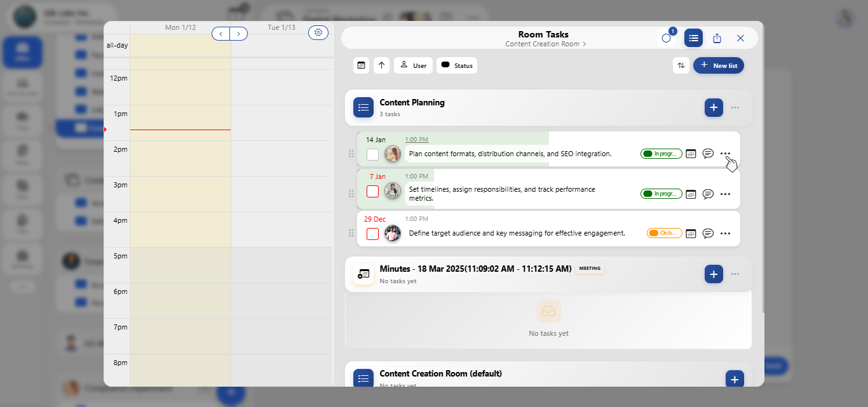868x407 pixels.
Task: Click the New list button
Action: coord(719,65)
